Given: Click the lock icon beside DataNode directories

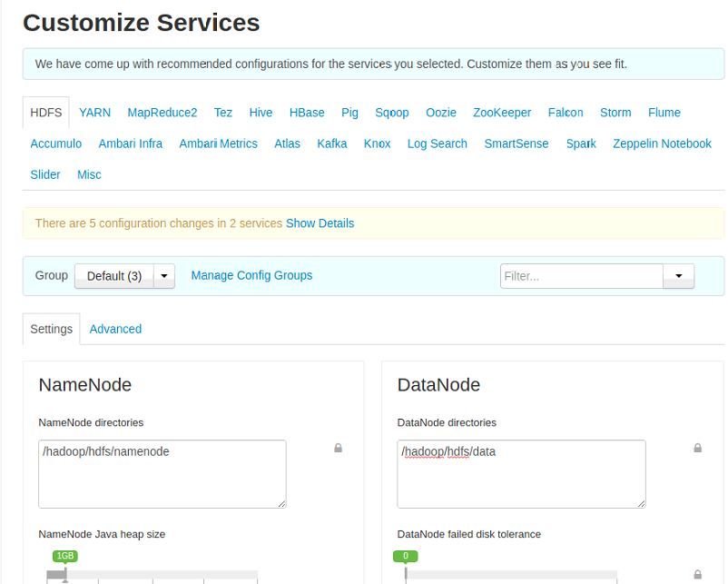Looking at the screenshot, I should (x=697, y=448).
